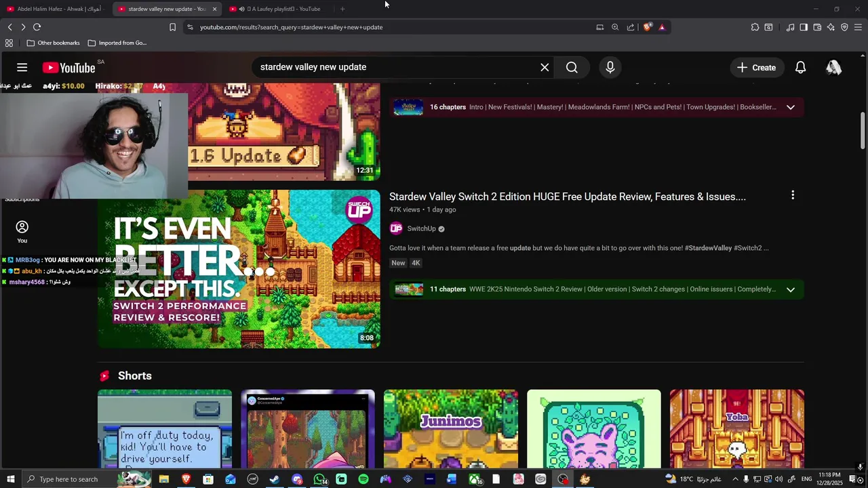This screenshot has height=488, width=868.
Task: Open the Leo AI sparkle icon
Action: coord(831,27)
